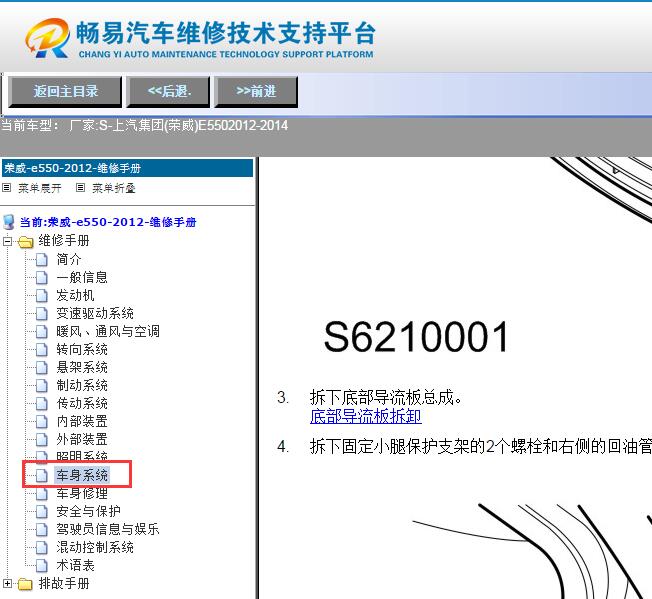Open the 悬架系统 section

[x=82, y=367]
